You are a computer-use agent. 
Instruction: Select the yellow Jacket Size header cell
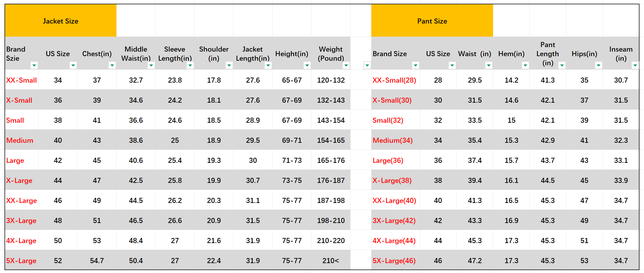(x=61, y=21)
